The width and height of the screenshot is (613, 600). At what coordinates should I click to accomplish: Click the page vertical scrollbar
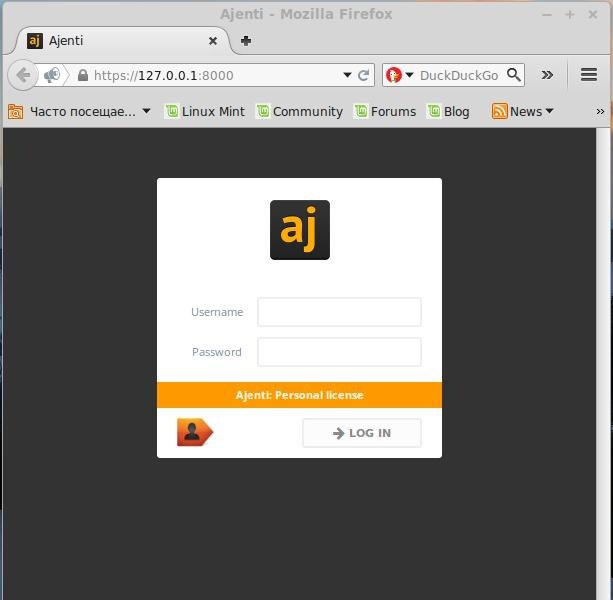point(602,364)
